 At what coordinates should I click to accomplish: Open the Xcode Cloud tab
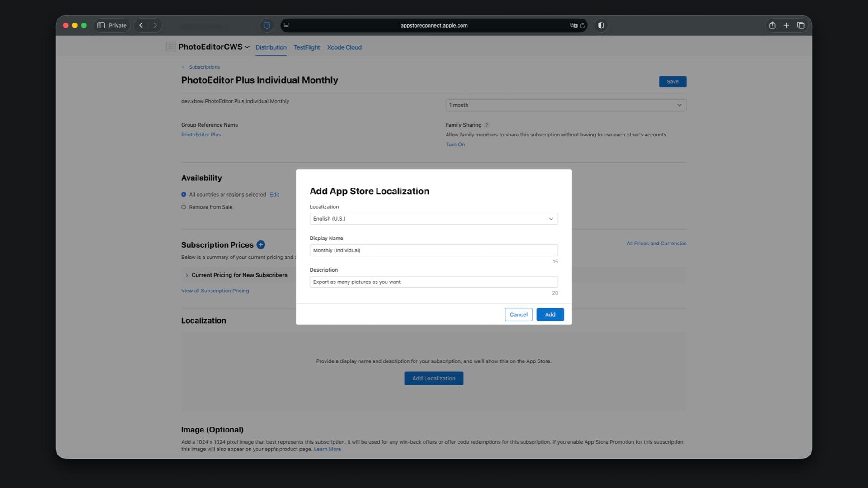[344, 47]
